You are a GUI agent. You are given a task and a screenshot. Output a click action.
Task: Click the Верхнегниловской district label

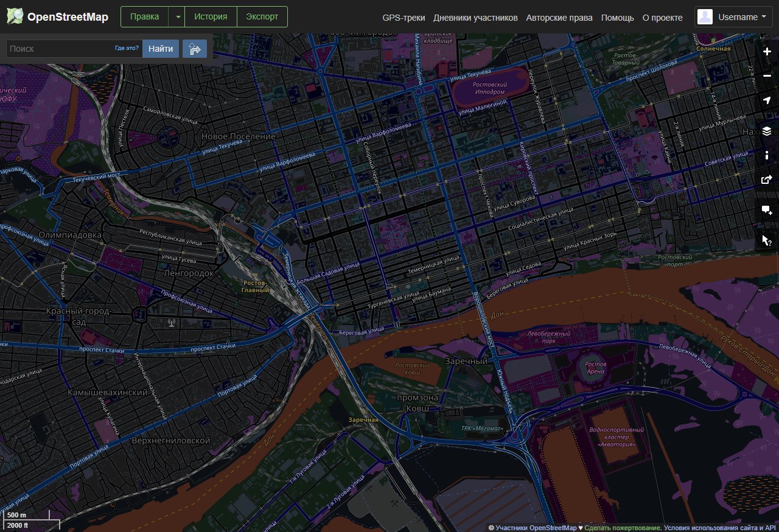coord(170,440)
